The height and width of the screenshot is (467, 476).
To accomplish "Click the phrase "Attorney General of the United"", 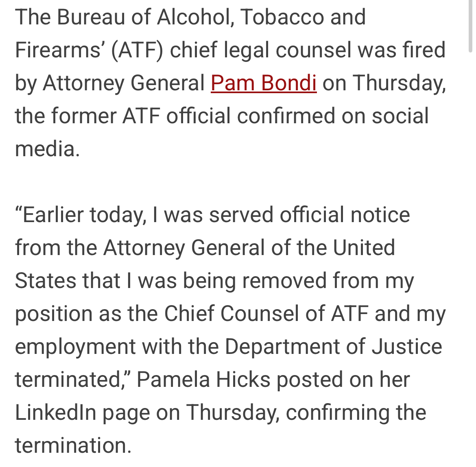I will point(249,247).
